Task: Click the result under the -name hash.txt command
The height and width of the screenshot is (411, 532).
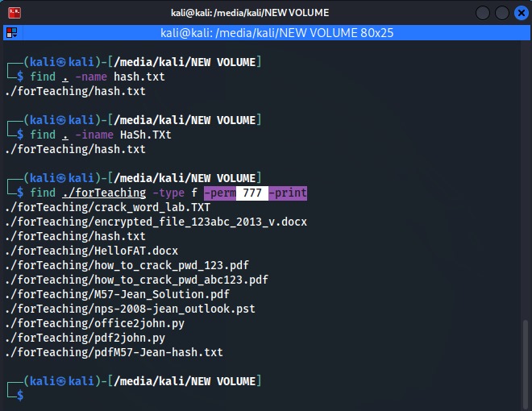Action: click(x=75, y=91)
